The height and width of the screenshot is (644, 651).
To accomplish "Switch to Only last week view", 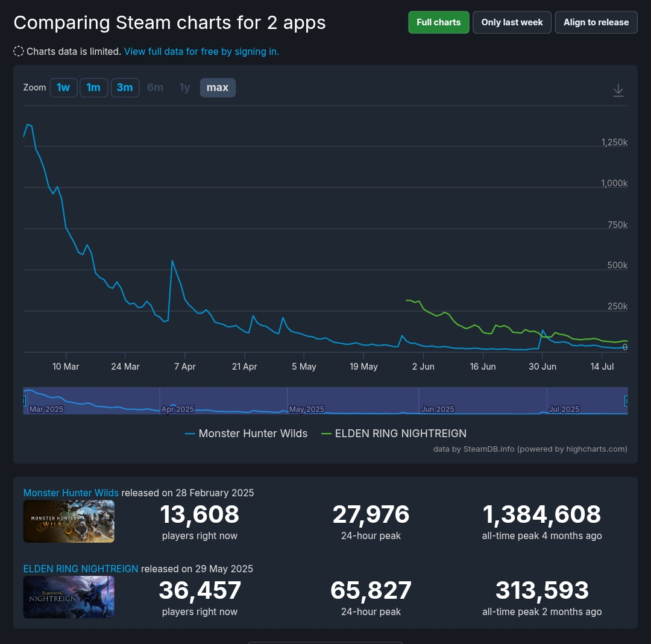I will pyautogui.click(x=512, y=22).
